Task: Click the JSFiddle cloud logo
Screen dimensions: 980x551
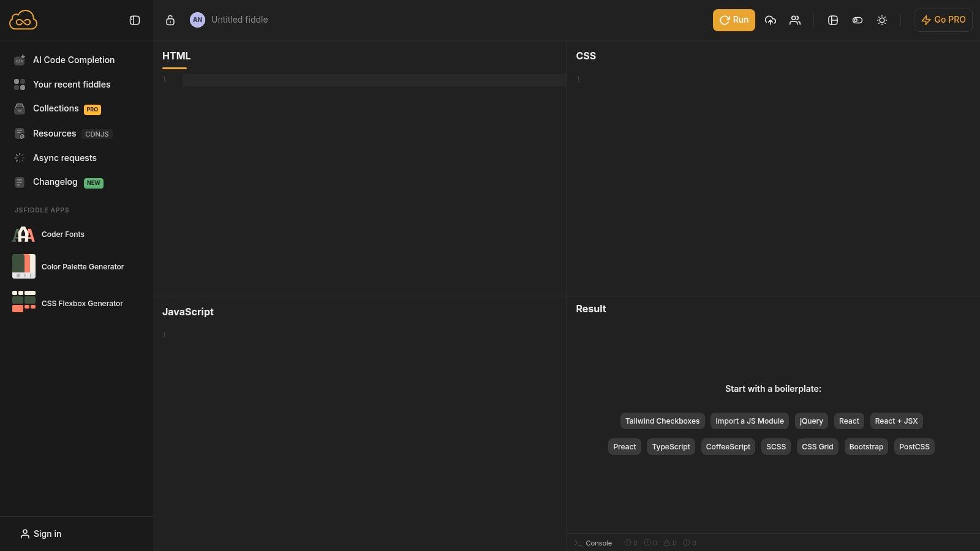Action: pos(23,20)
